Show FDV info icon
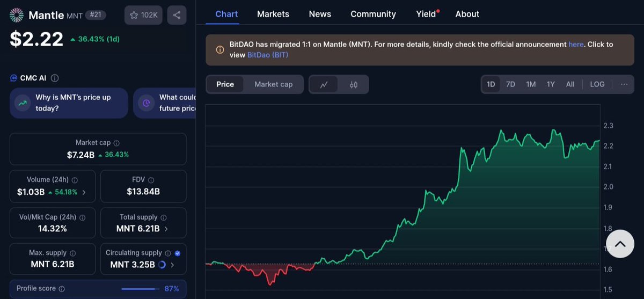Image resolution: width=644 pixels, height=299 pixels. click(x=151, y=180)
